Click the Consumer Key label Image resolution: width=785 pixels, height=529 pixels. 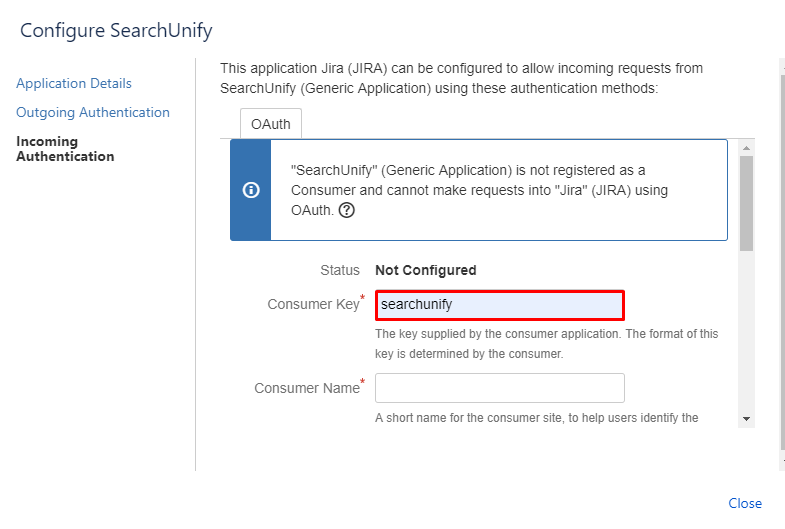click(312, 304)
